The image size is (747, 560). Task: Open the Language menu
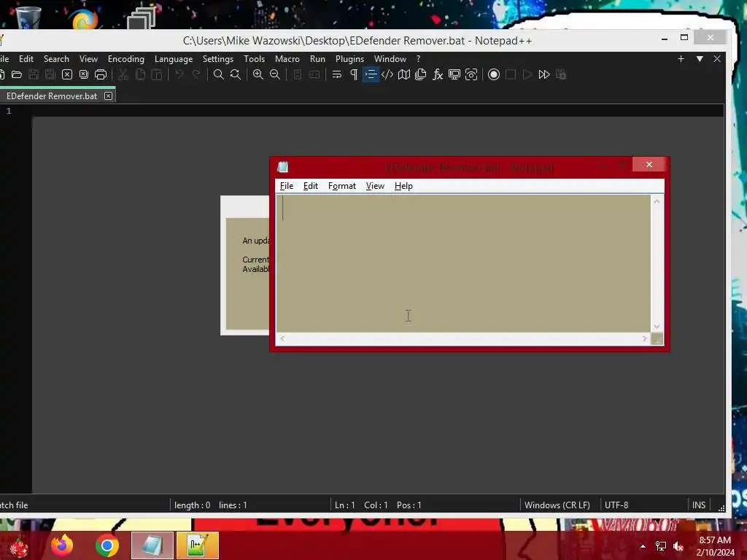174,59
